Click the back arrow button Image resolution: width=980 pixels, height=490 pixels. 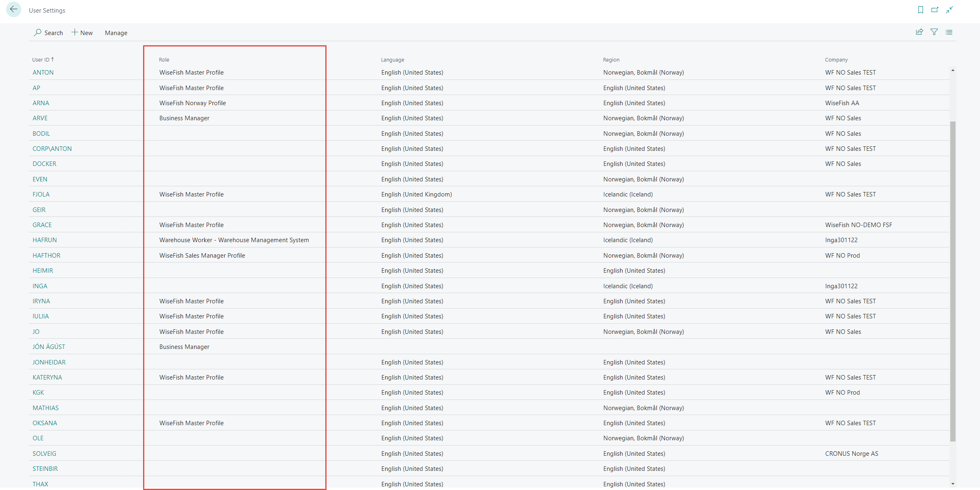(13, 9)
